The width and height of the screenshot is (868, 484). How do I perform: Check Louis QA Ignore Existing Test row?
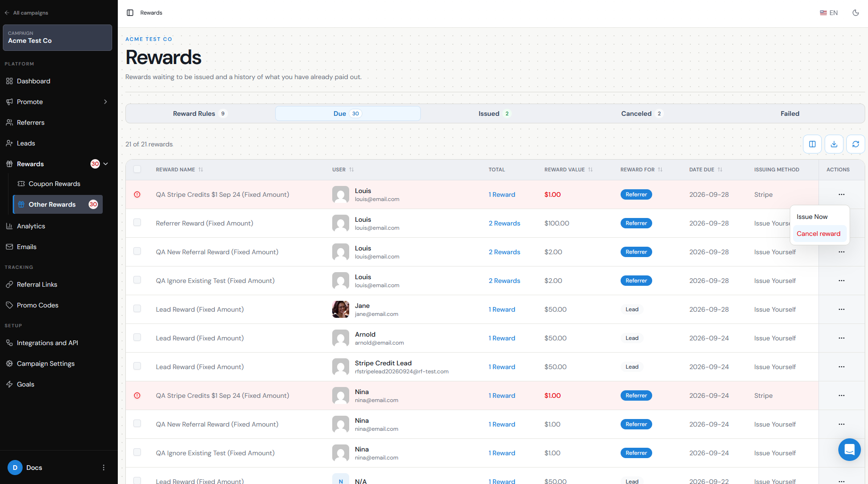137,280
